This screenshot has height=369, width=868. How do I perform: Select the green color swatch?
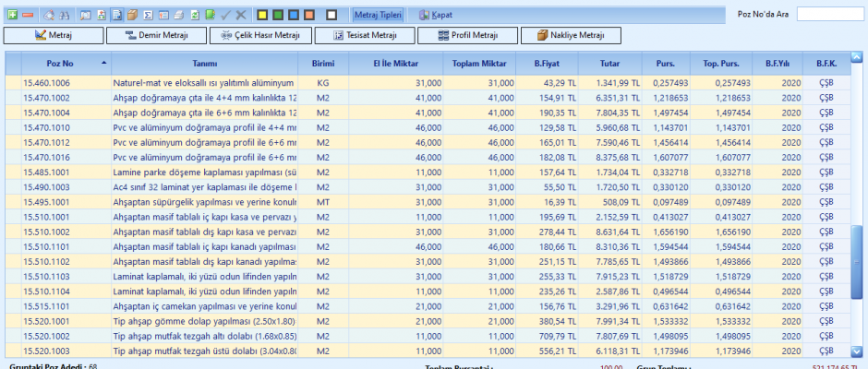(x=278, y=15)
